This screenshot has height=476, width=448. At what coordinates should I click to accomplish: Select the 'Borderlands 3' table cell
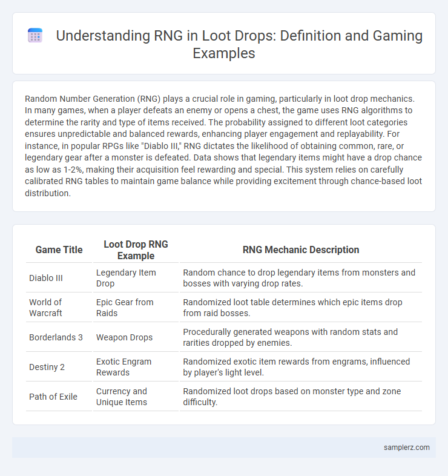click(x=59, y=337)
